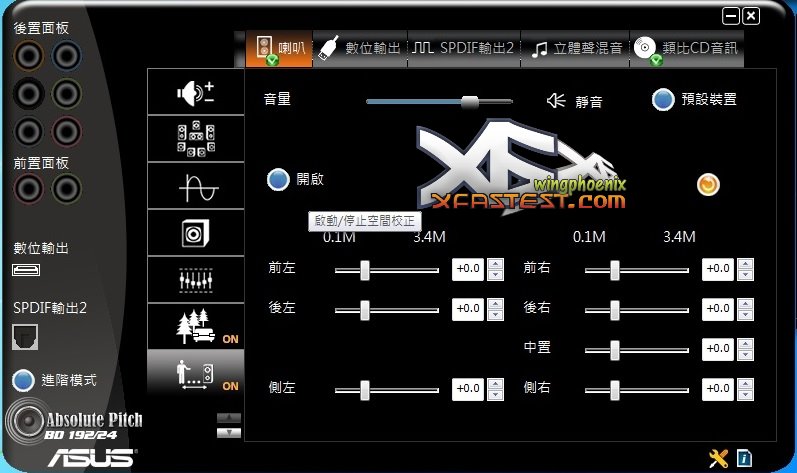Click the bottom-left grey rear panel jack
The image size is (797, 473).
[28, 132]
